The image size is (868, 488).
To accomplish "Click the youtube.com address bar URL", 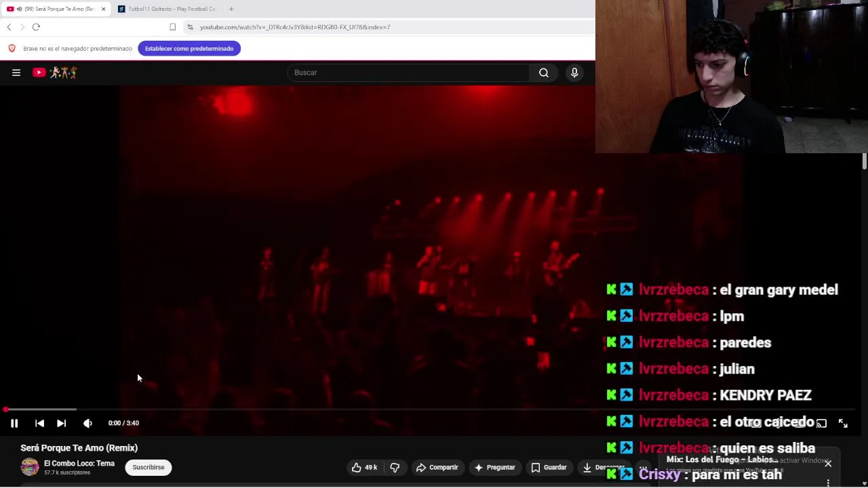I will point(295,27).
